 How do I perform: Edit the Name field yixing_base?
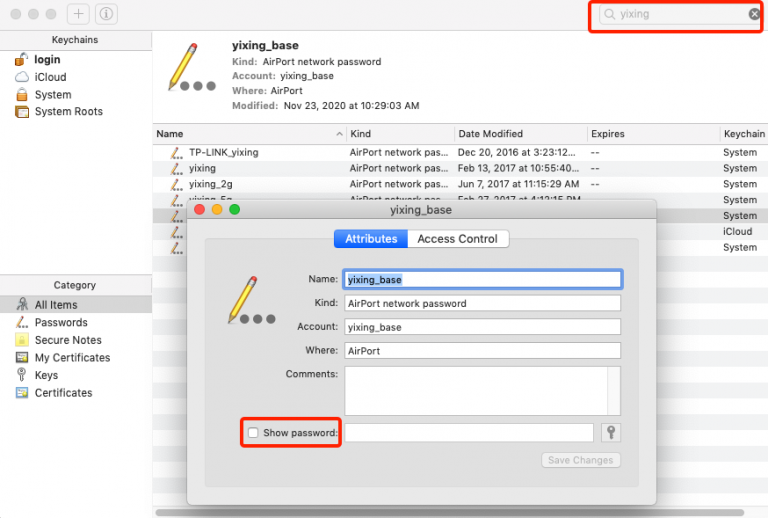482,280
